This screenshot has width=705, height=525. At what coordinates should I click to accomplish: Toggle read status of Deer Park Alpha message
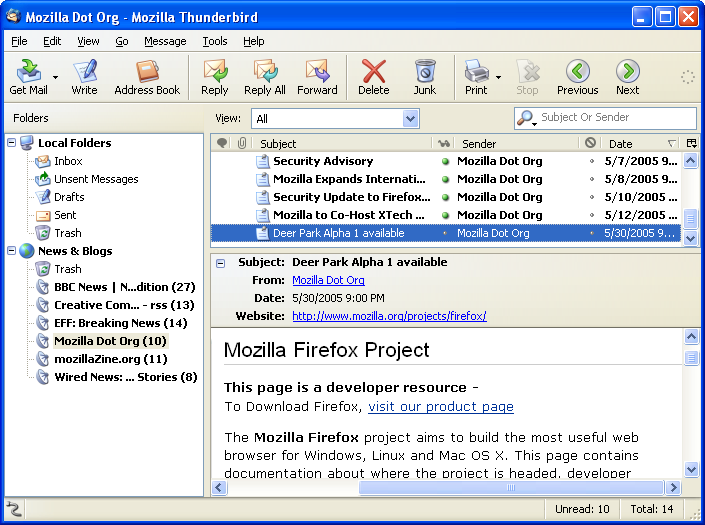click(x=445, y=233)
